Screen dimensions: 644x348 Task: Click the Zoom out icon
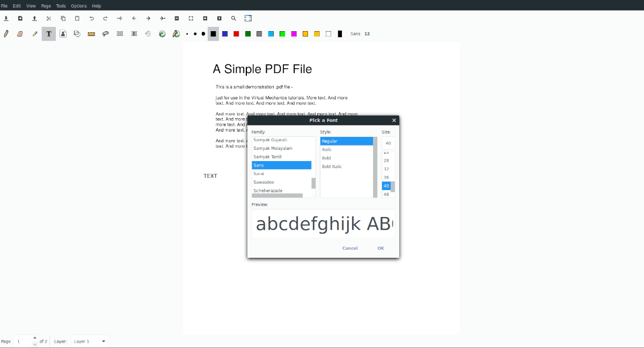pyautogui.click(x=177, y=18)
